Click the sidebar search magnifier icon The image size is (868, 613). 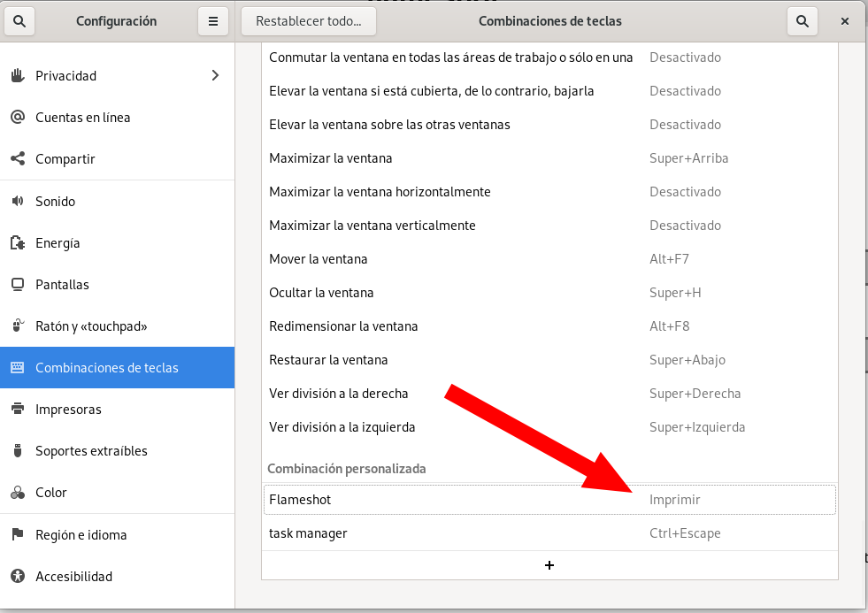click(x=19, y=21)
